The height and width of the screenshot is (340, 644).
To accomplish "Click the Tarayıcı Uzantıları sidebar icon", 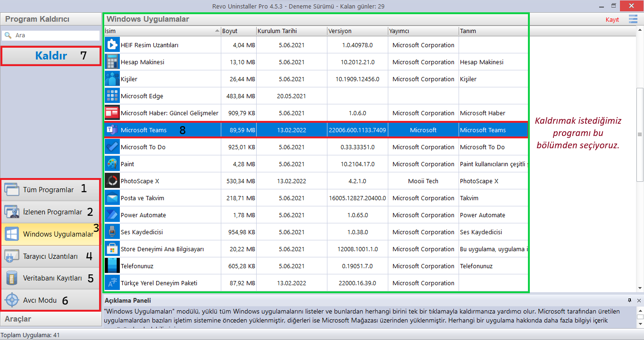I will [12, 256].
